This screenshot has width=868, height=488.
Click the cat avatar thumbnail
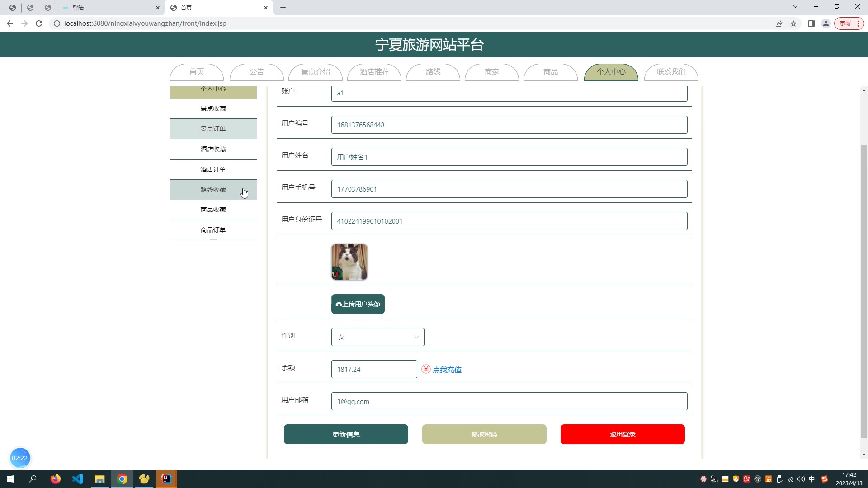pyautogui.click(x=349, y=262)
